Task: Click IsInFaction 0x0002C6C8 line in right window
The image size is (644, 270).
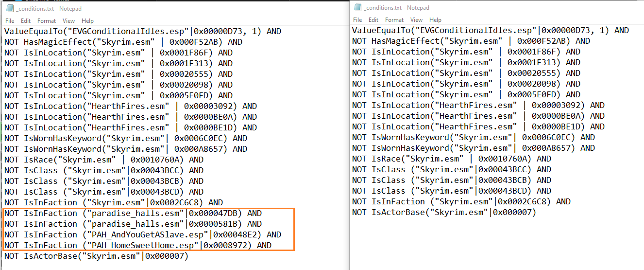Action: click(x=461, y=201)
